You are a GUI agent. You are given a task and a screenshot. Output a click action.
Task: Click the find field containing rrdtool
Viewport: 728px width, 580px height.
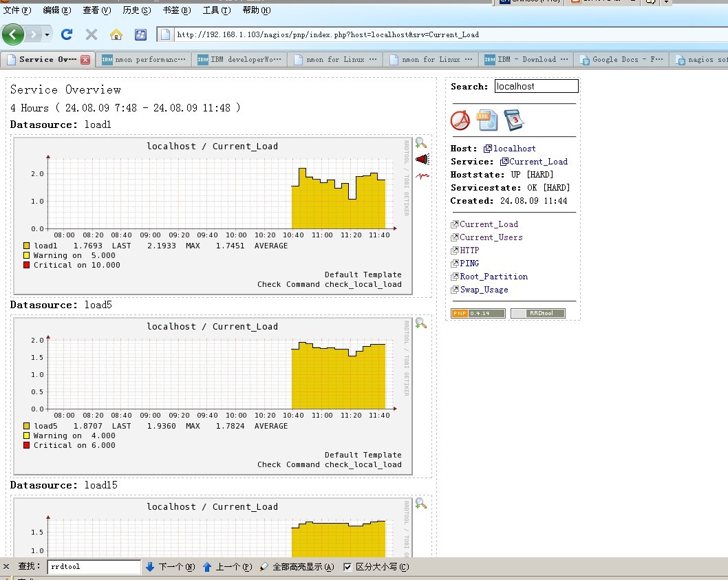coord(94,566)
